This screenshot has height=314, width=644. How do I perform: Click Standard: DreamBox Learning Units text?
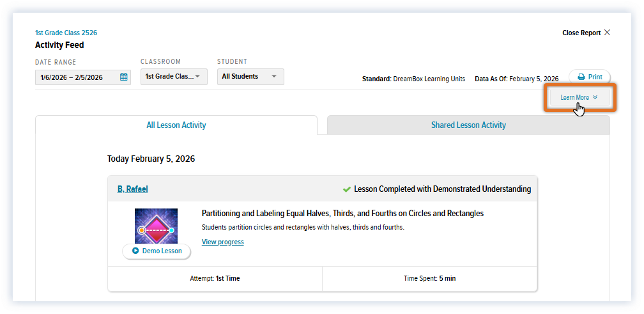pos(413,79)
